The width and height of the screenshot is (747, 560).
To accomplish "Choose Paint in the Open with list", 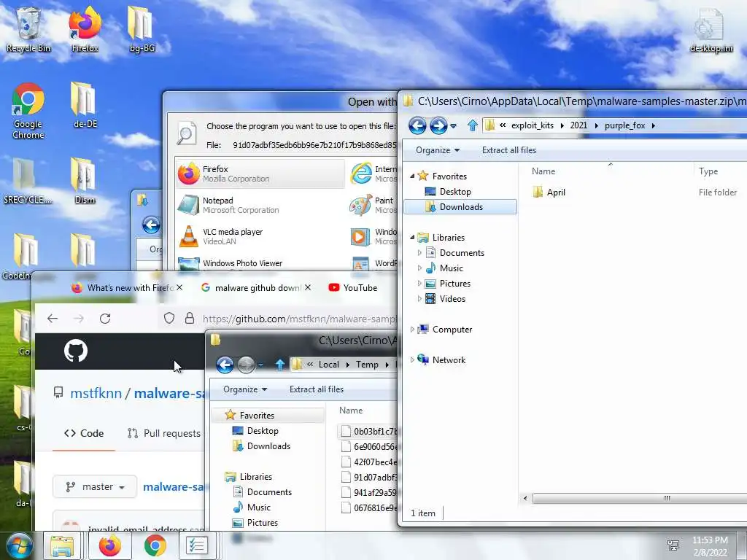I will [373, 205].
